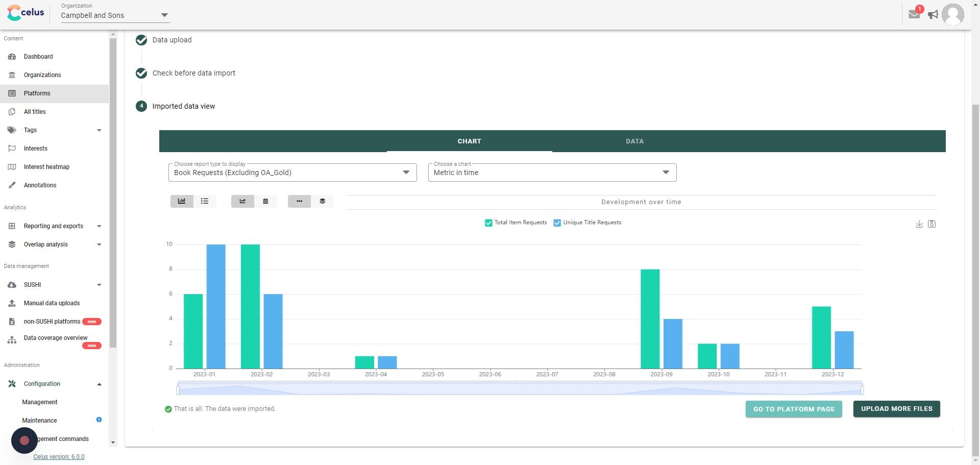Switch to the DATA tab

pyautogui.click(x=634, y=141)
